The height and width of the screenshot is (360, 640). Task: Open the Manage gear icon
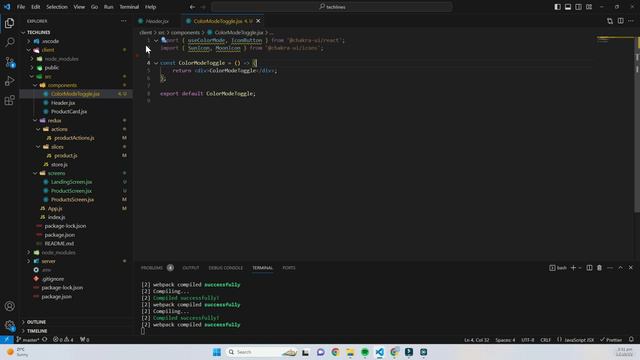click(x=9, y=325)
